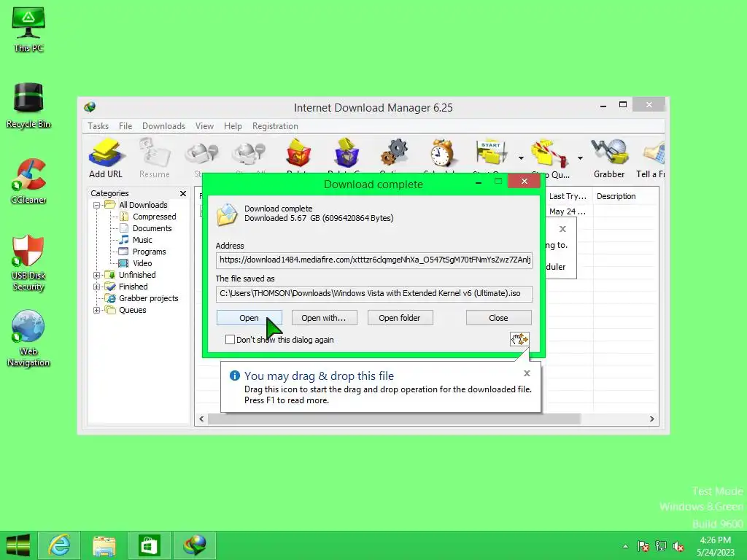Click the saved file path field

pos(374,293)
